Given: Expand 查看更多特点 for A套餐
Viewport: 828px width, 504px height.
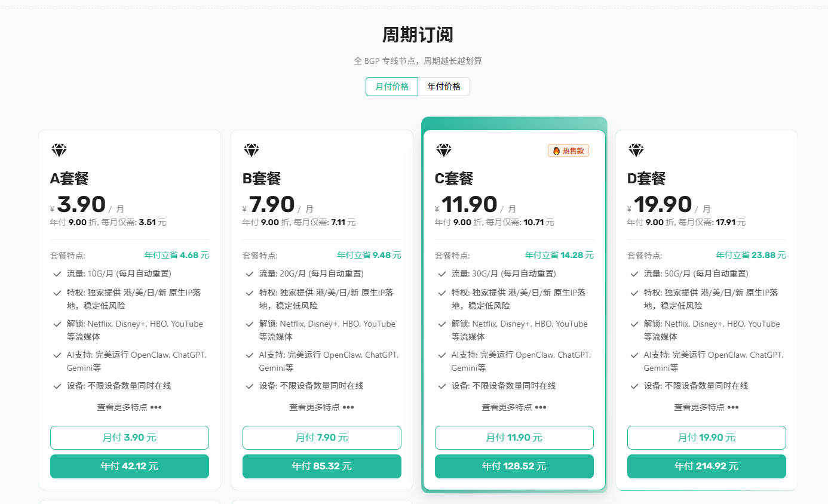Looking at the screenshot, I should (x=130, y=407).
